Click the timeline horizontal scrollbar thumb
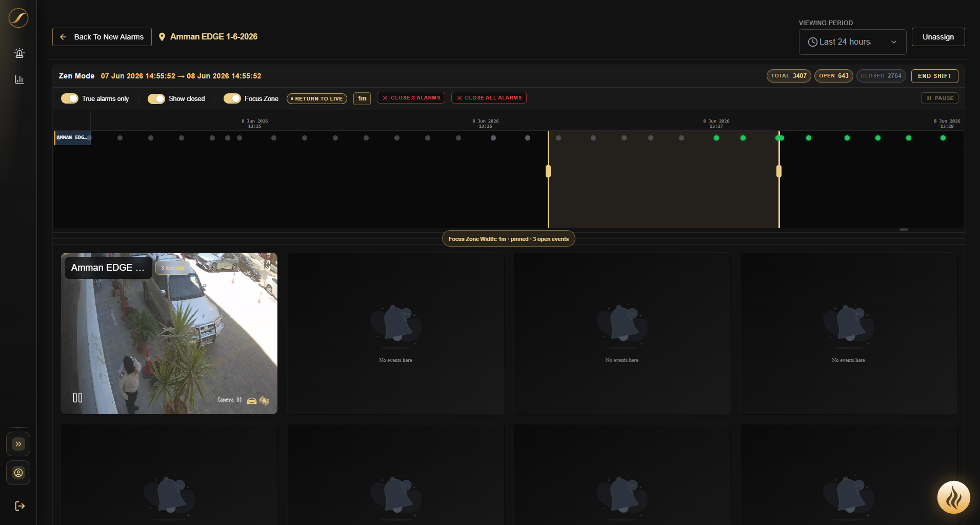 904,230
